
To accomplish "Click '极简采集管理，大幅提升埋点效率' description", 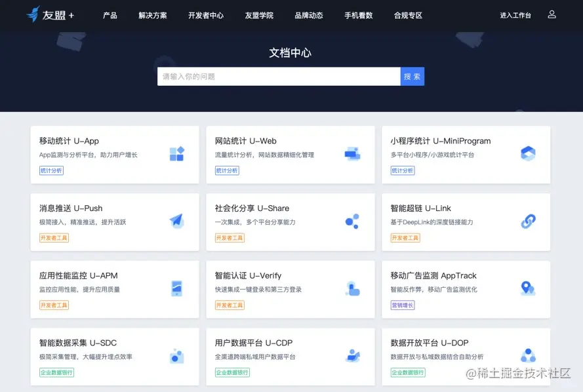I will (85, 357).
